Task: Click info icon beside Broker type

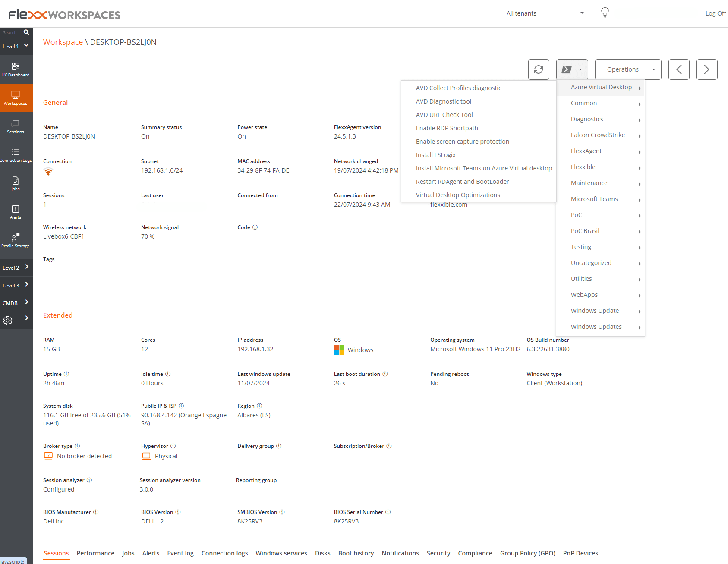Action: [77, 446]
